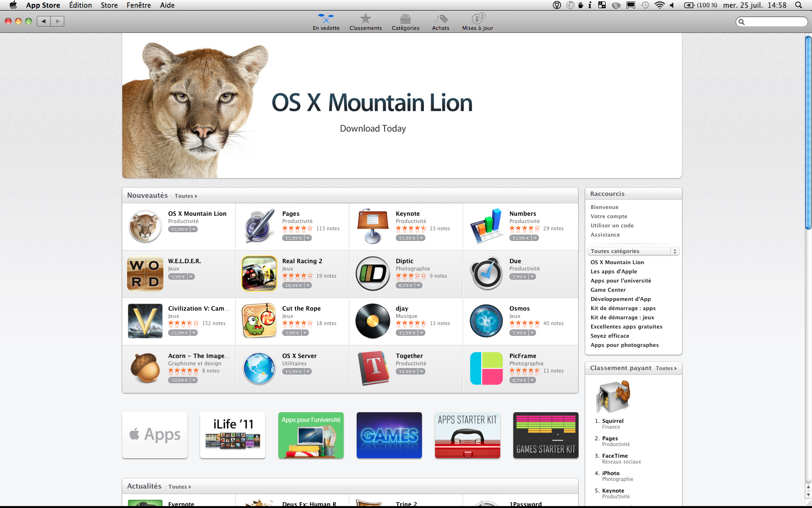
Task: Go forward with the right arrow button
Action: 58,21
